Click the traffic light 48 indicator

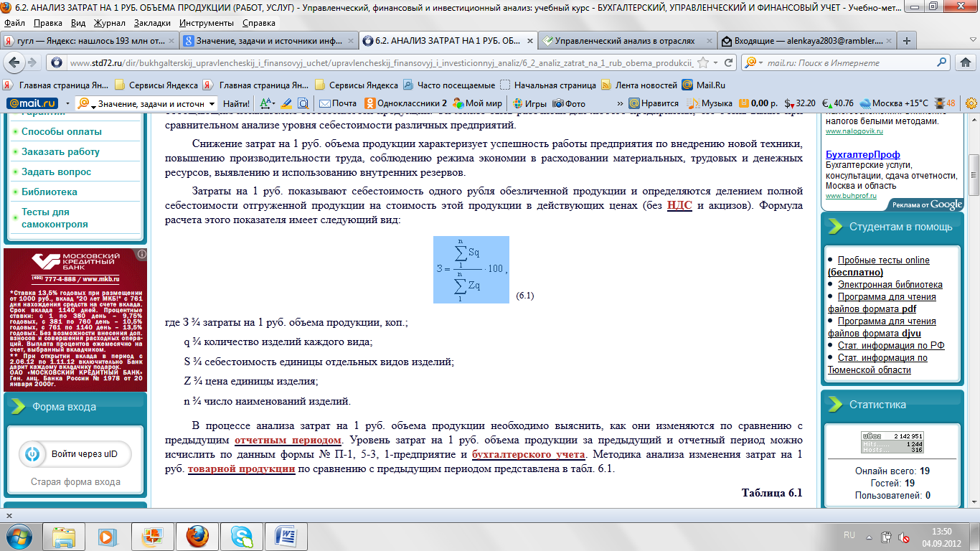click(x=945, y=103)
